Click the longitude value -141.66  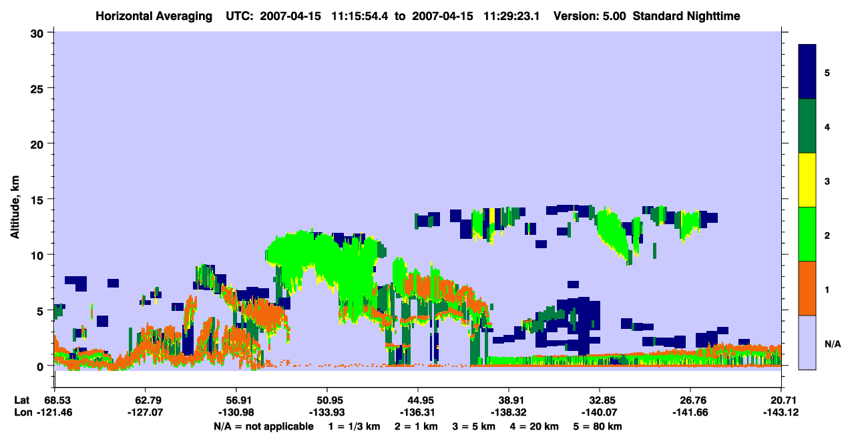click(691, 413)
